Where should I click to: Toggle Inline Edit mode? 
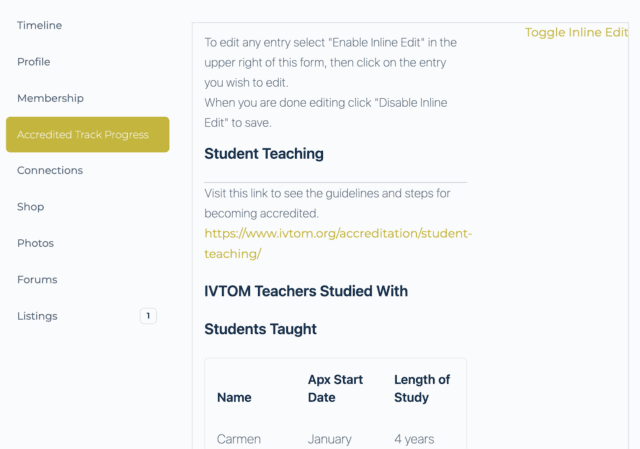click(577, 32)
